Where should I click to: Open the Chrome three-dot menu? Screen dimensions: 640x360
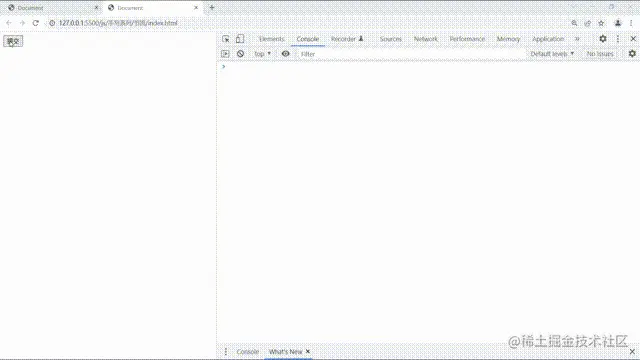tap(631, 23)
